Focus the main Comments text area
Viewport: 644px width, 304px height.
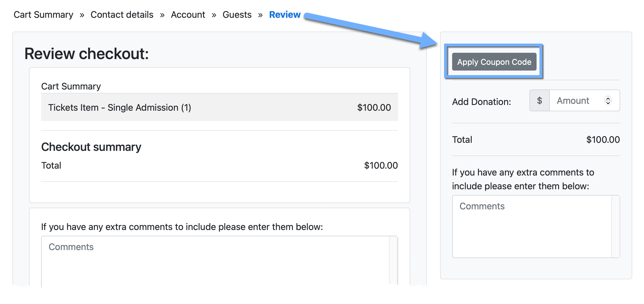point(215,261)
